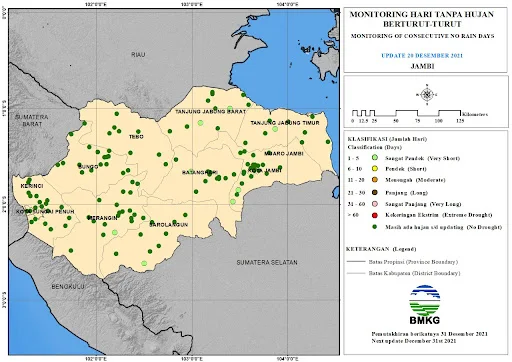Click the 'KERINCI' district label

coord(32,186)
